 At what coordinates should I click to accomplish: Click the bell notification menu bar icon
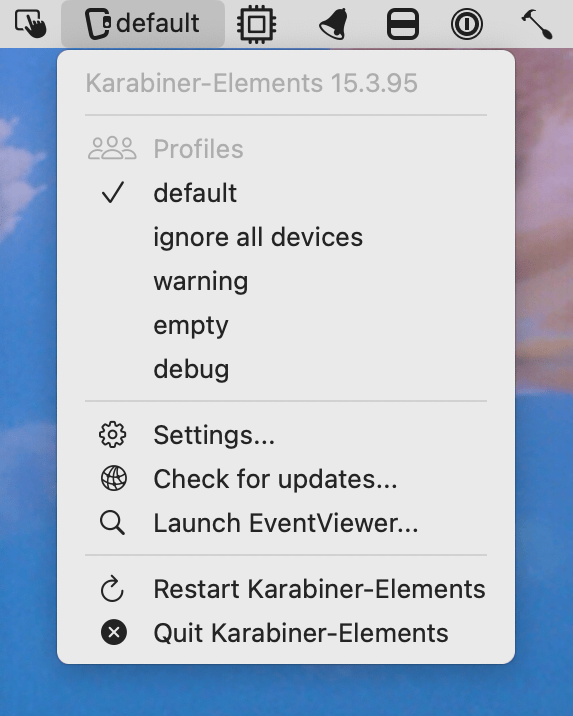pyautogui.click(x=333, y=24)
